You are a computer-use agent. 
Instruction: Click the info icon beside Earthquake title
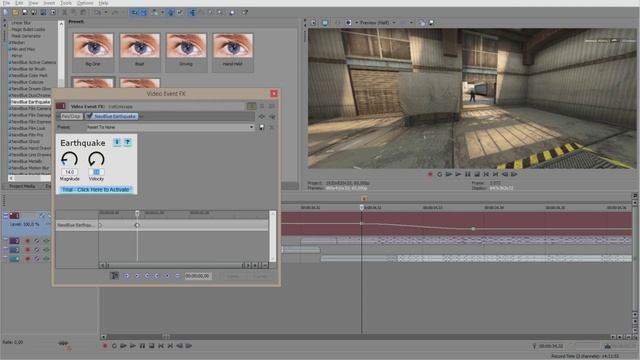coord(117,142)
